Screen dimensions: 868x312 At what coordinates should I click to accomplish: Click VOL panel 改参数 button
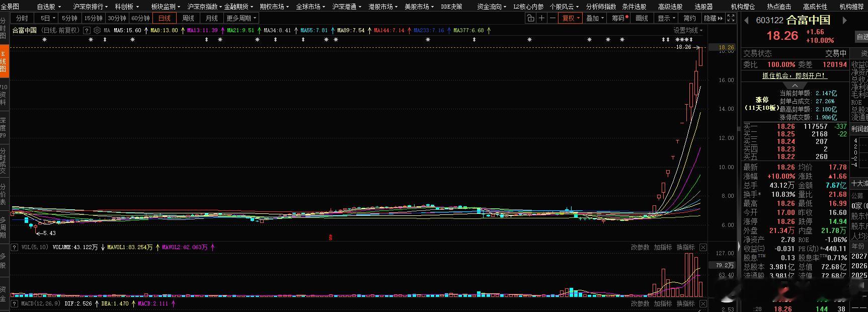(x=640, y=247)
